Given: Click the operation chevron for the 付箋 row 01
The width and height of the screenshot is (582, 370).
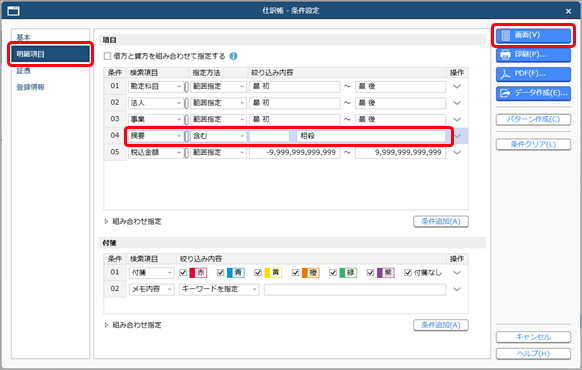Looking at the screenshot, I should tap(457, 273).
